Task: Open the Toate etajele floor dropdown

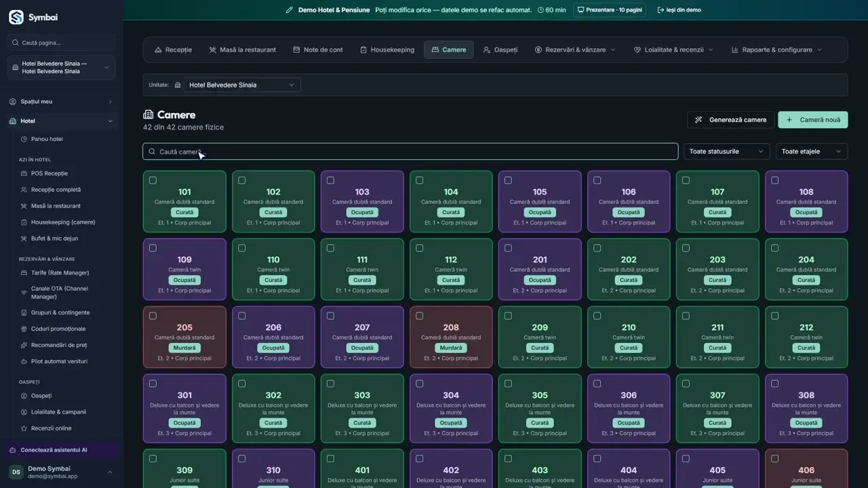Action: coord(812,152)
